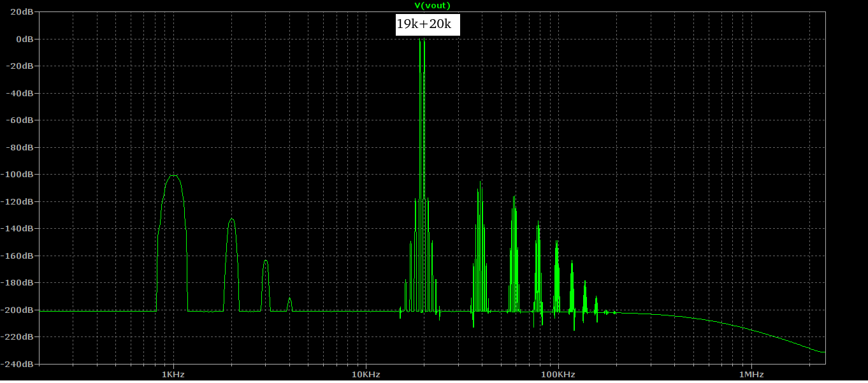Screen dimensions: 868x383
Task: Click the 19k+20k annotation label
Action: click(428, 25)
